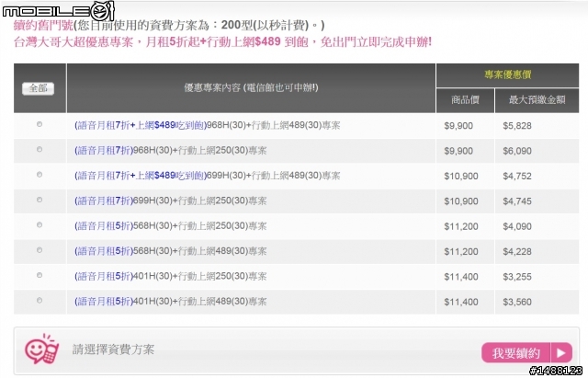
Task: Click prepayment amount $4,745
Action: (517, 201)
